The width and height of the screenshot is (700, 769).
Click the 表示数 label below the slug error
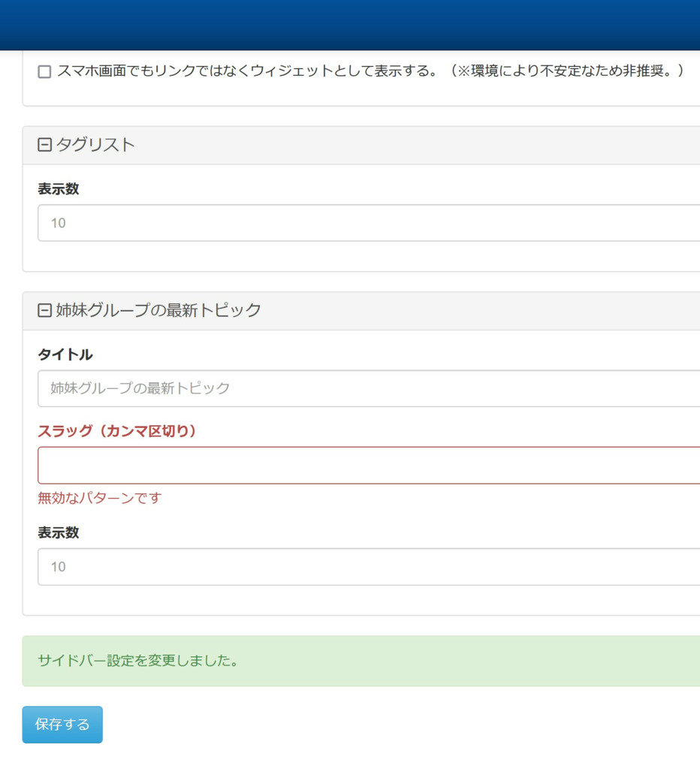click(x=59, y=532)
